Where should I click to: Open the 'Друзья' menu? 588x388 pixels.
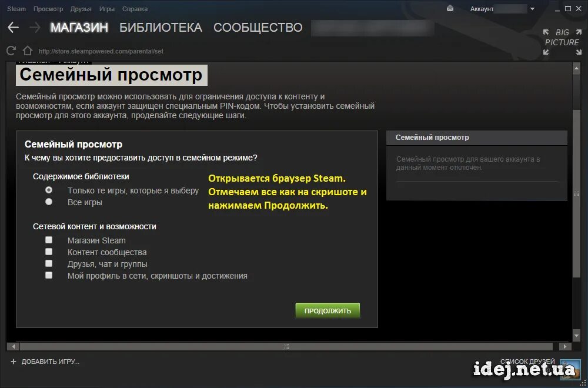click(x=81, y=9)
